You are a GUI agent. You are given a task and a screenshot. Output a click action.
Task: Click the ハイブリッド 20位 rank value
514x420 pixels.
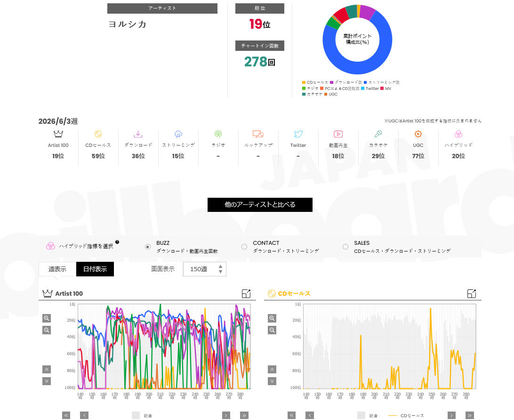pos(458,156)
